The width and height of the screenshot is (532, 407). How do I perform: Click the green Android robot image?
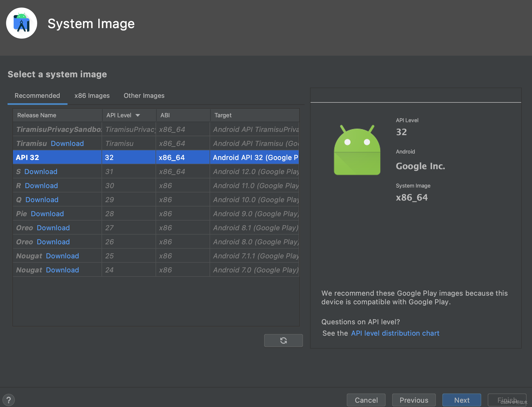[357, 150]
